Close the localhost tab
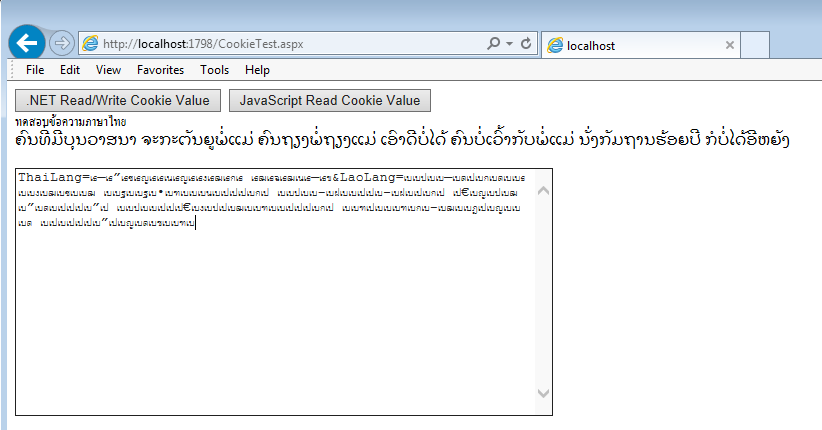Viewport: 822px width, 430px height. 729,45
